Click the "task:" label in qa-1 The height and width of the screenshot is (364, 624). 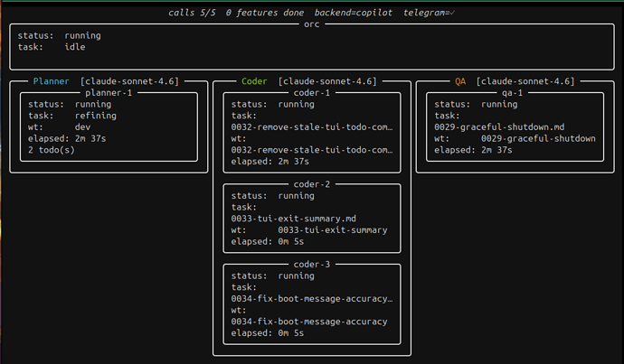[x=447, y=116]
